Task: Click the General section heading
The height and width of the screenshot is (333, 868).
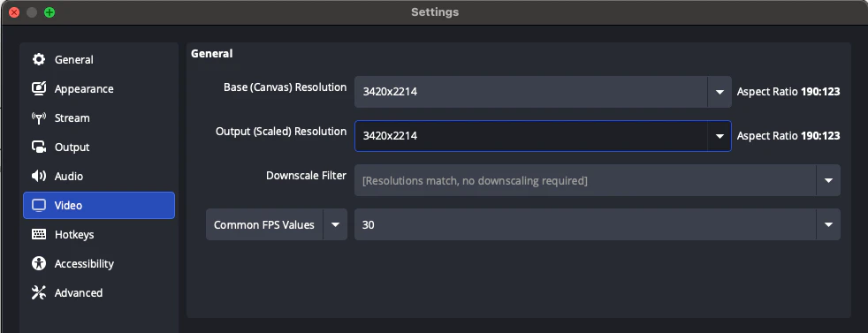Action: tap(211, 54)
